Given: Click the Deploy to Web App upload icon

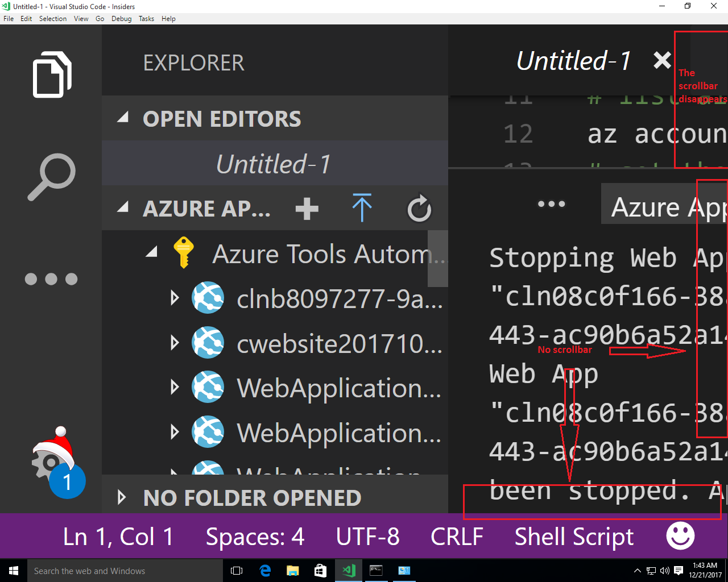Looking at the screenshot, I should coord(362,209).
